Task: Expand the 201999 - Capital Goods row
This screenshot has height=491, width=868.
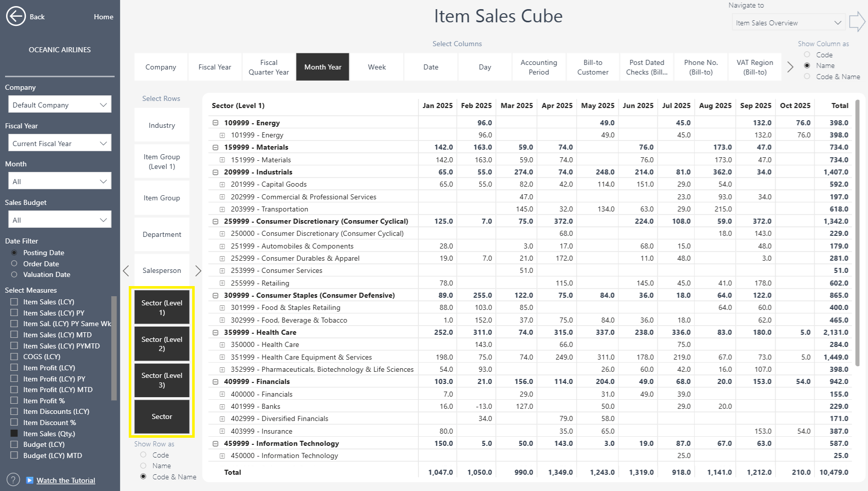Action: 222,184
